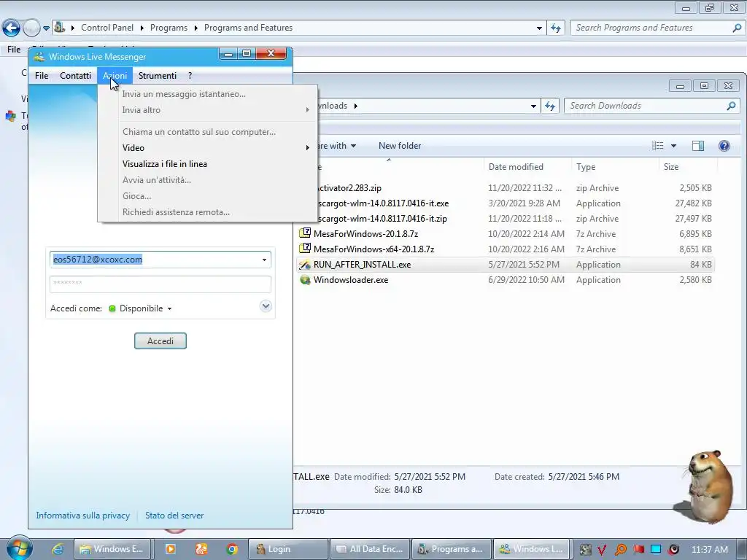Open the Messenger File menu
Image resolution: width=747 pixels, height=560 pixels.
click(42, 75)
